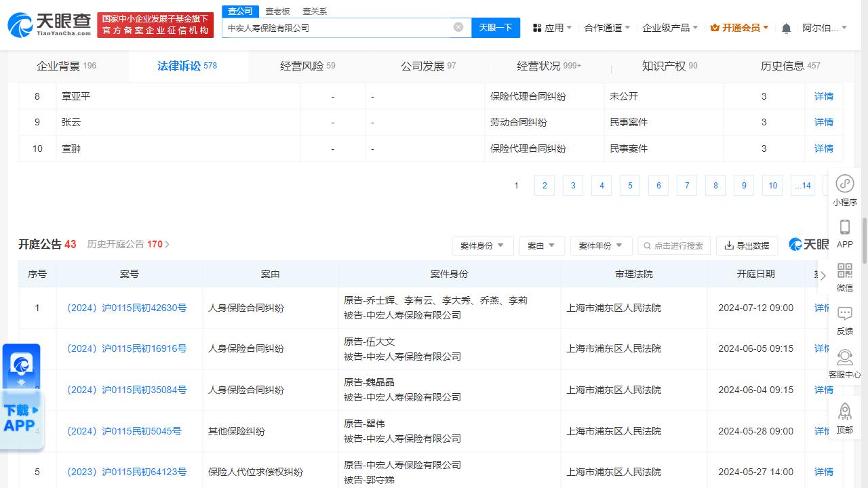The image size is (868, 488).
Task: Click the 天眼一下 search button
Action: tap(496, 27)
